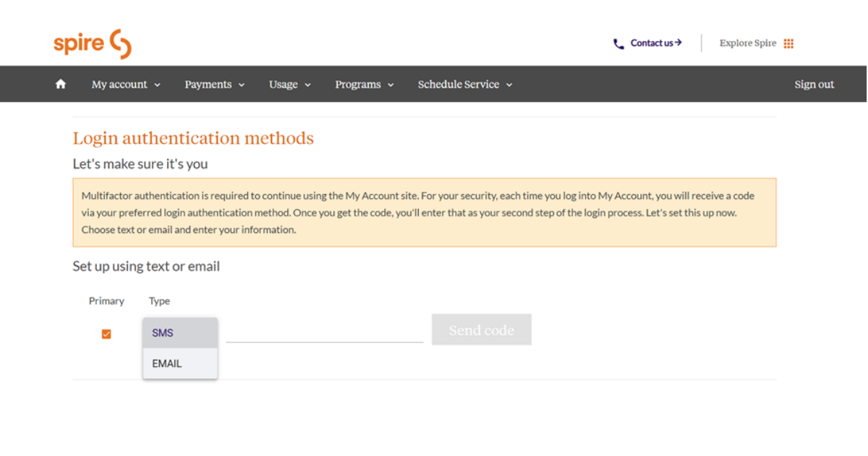The image size is (868, 456).
Task: Click Sign out in navigation bar
Action: (x=814, y=84)
